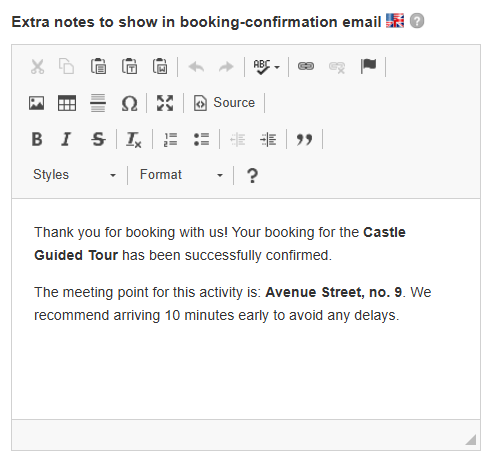The height and width of the screenshot is (459, 494).
Task: Click the Paste clipboard icon
Action: (99, 66)
